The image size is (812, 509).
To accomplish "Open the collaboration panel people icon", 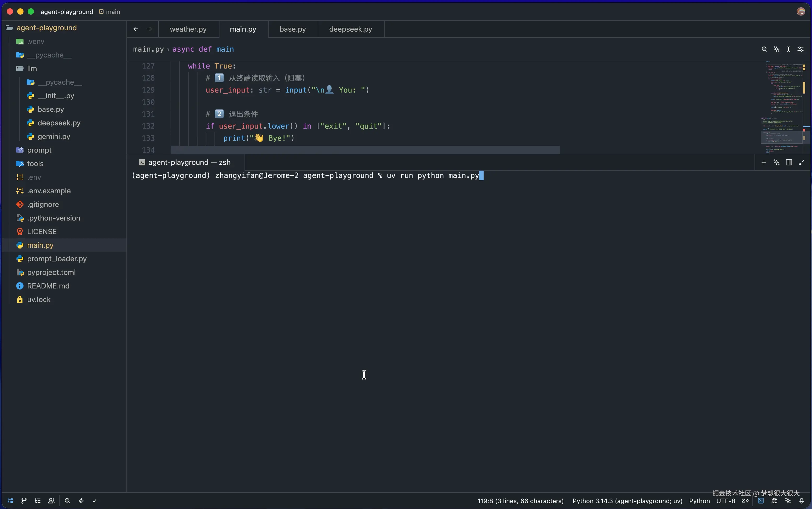I will (51, 501).
